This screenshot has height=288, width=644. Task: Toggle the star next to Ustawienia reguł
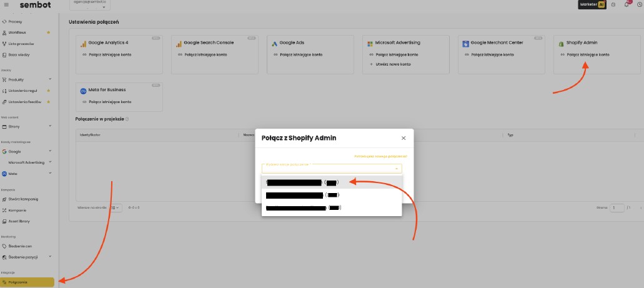coord(49,91)
